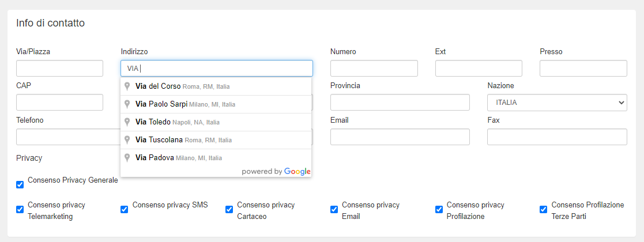Click the Indirizzo address input field

coord(217,69)
